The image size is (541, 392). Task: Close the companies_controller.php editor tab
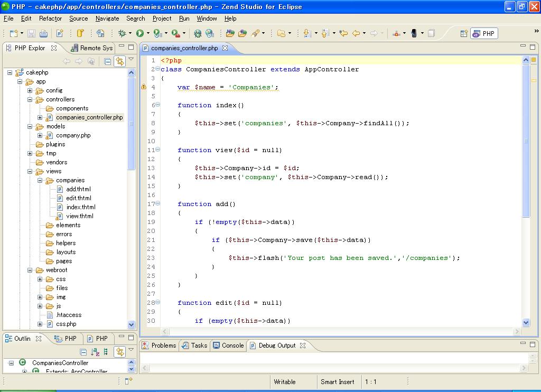[x=225, y=48]
